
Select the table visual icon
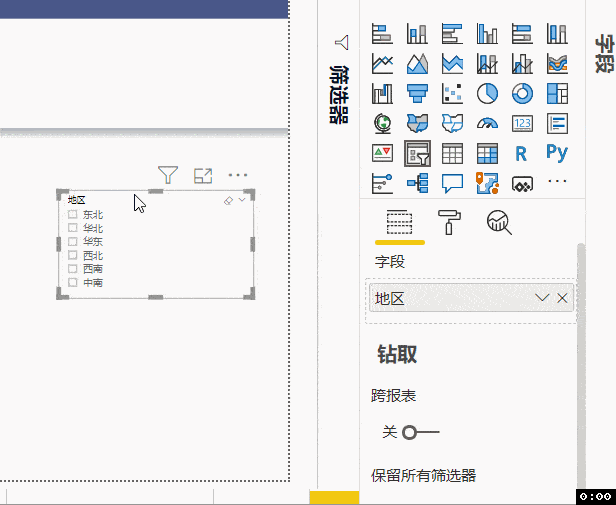coord(452,153)
